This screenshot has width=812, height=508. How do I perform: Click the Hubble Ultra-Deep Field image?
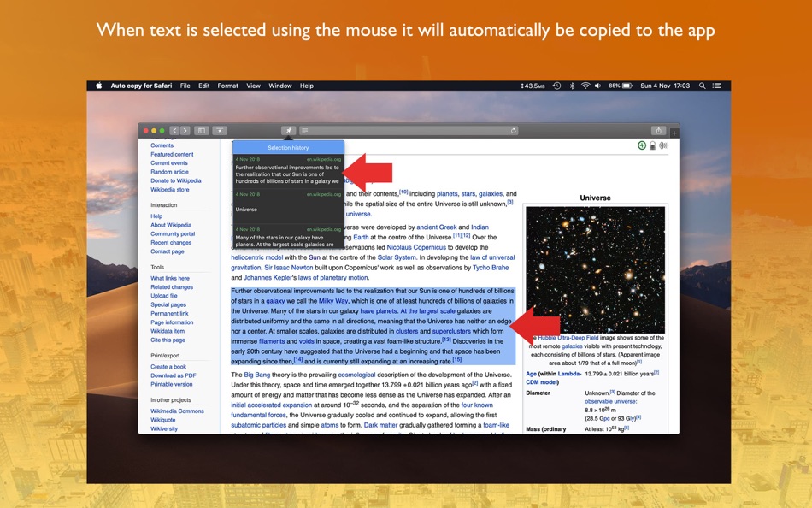tap(595, 269)
